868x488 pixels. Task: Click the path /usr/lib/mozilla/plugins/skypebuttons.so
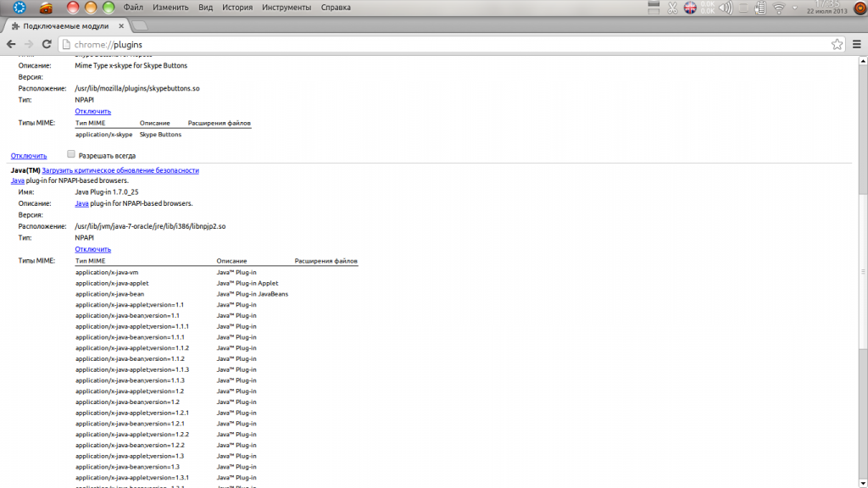[x=137, y=88]
